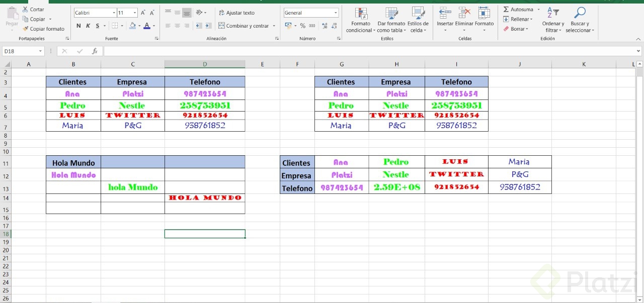Toggle middle vertical alignment
644x303 pixels.
(177, 13)
